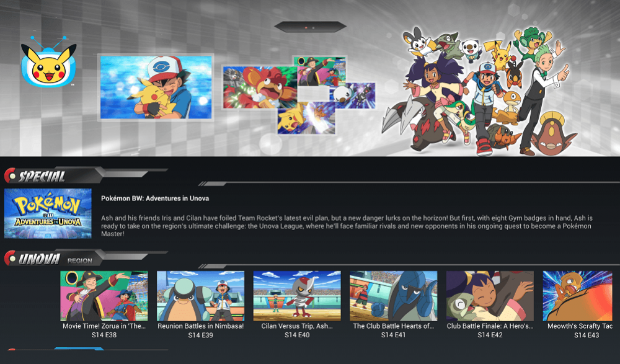
Task: Click the S14 E40 episode label
Action: 297,335
